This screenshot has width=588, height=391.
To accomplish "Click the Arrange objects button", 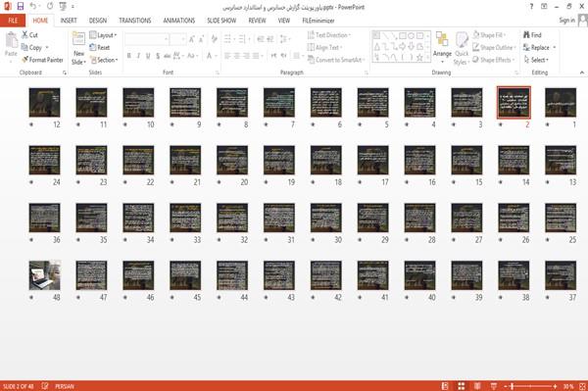I will click(x=442, y=48).
